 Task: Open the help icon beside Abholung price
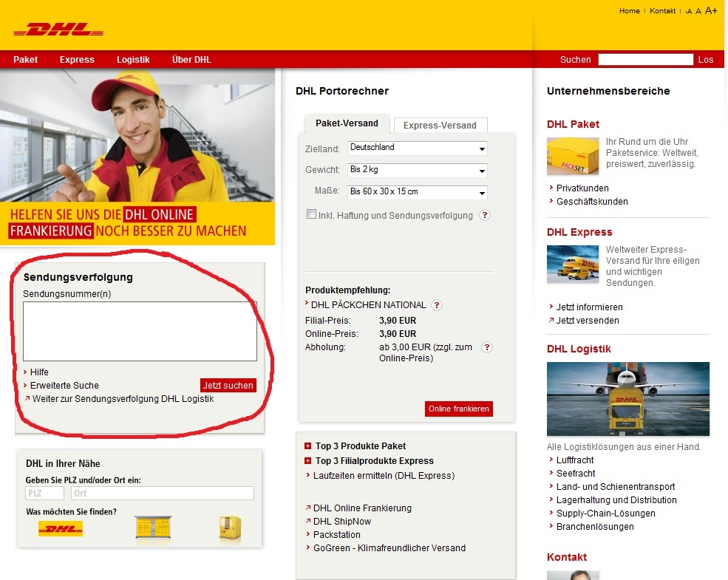pyautogui.click(x=486, y=347)
